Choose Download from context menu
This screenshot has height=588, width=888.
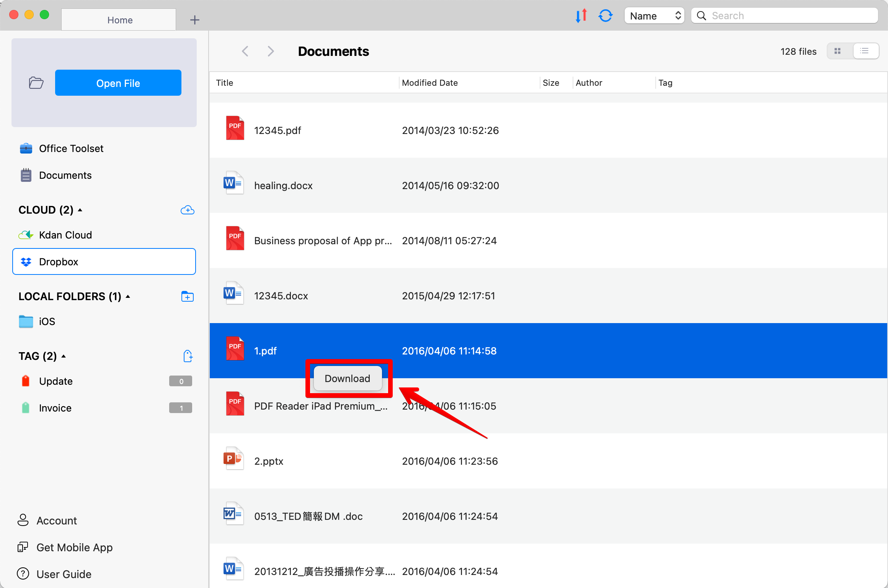pos(348,378)
